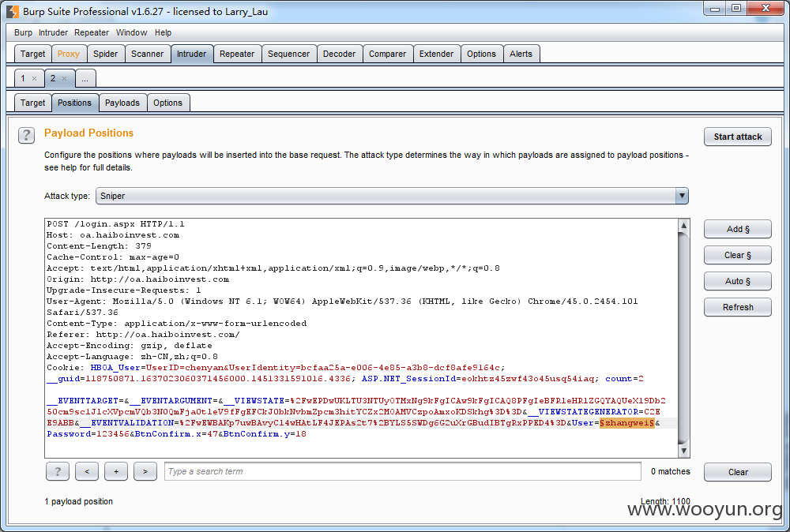Click the highlighted §zhangwei§ payload position
The width and height of the screenshot is (790, 532).
click(626, 423)
